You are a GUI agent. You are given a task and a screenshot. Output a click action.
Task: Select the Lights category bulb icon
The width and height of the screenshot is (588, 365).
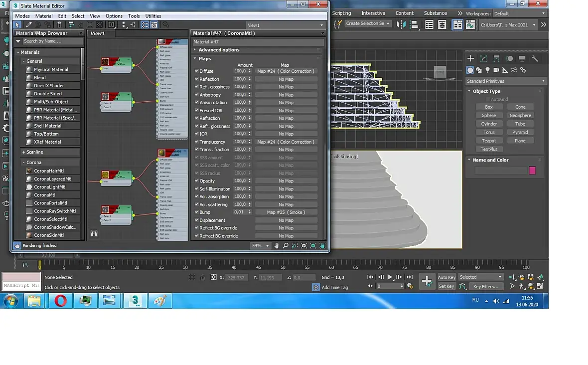(487, 70)
